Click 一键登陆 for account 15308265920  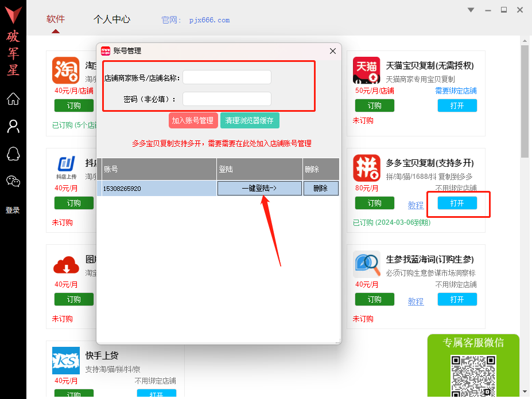coord(259,188)
